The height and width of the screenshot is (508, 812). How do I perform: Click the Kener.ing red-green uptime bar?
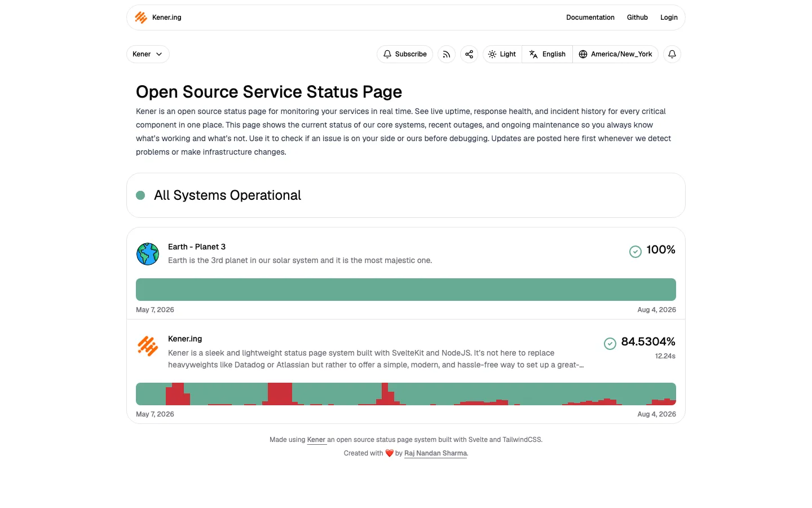406,394
